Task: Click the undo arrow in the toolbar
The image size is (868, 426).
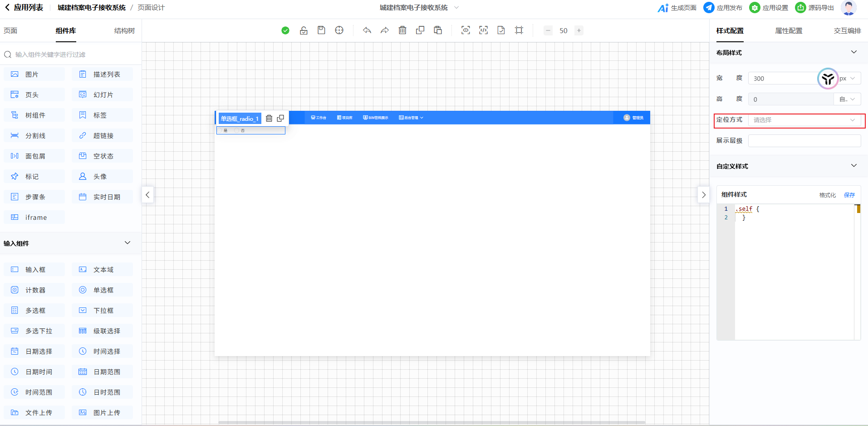Action: (367, 30)
